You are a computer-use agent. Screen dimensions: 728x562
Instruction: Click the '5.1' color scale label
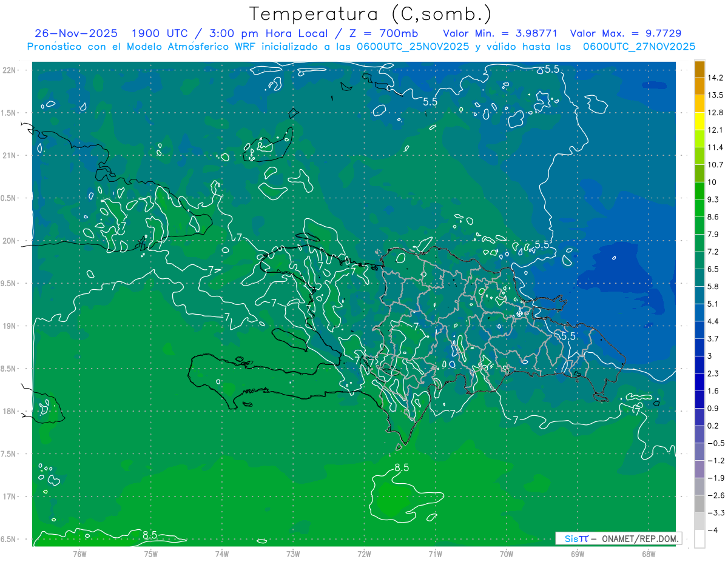(713, 304)
